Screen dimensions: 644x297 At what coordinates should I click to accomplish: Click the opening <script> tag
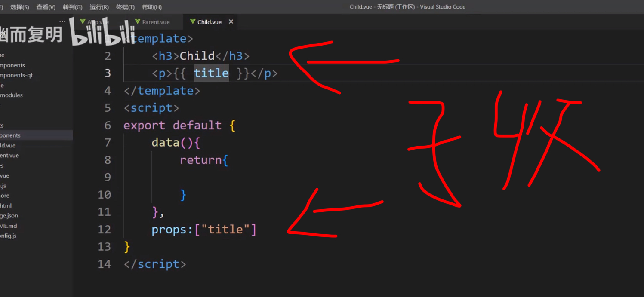[151, 108]
